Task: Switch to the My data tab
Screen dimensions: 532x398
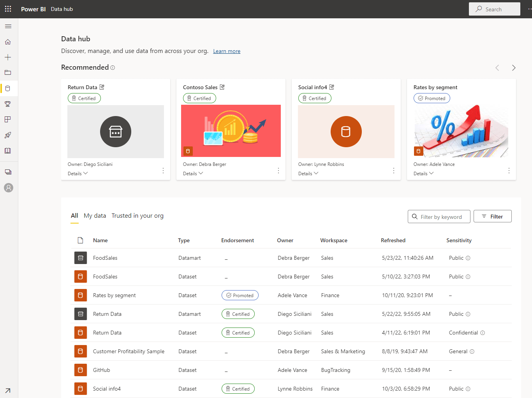Action: coord(95,215)
